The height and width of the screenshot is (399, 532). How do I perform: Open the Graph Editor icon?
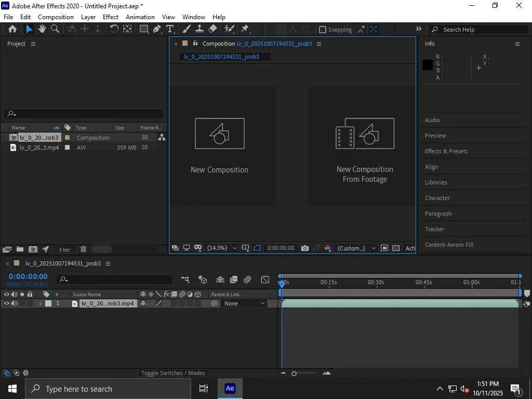265,280
